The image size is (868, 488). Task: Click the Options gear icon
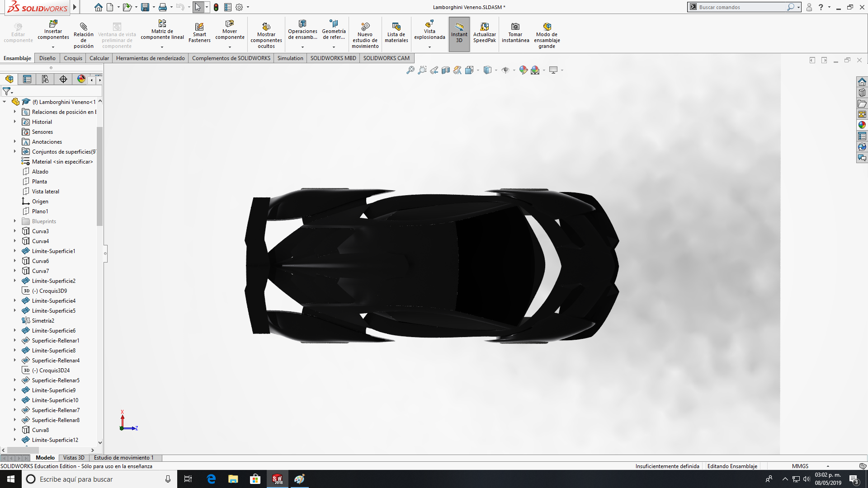239,7
